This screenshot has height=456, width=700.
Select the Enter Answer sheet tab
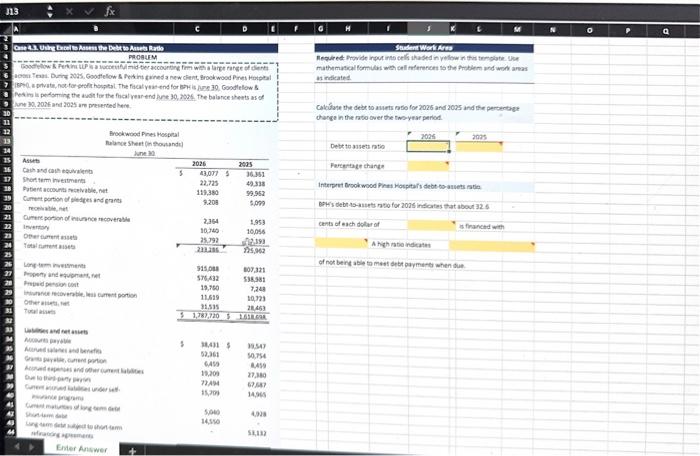tap(81, 448)
